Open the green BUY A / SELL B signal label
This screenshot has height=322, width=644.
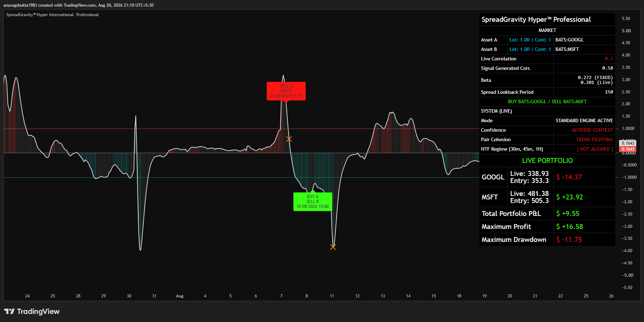tap(313, 202)
